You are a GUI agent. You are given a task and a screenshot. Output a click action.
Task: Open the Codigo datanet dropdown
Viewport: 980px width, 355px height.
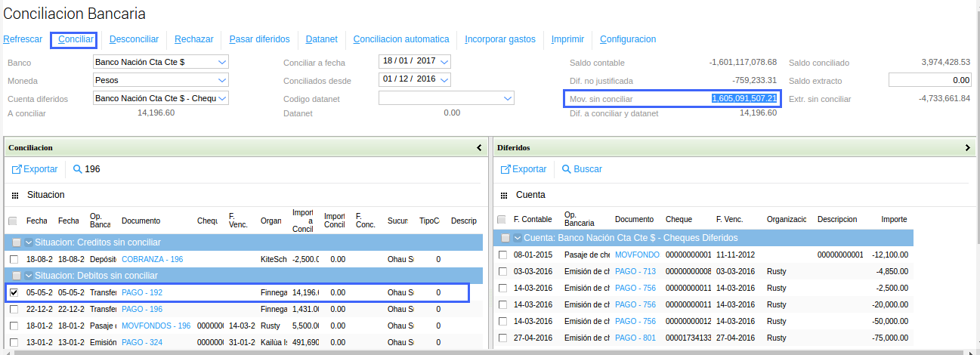(507, 98)
